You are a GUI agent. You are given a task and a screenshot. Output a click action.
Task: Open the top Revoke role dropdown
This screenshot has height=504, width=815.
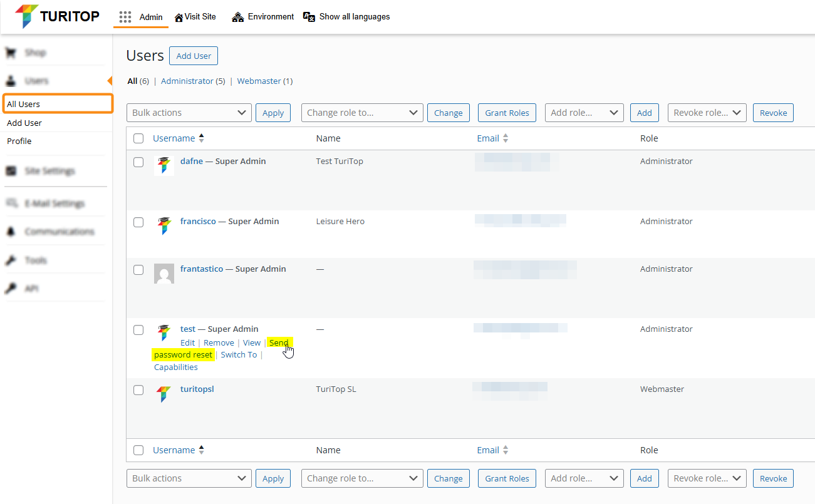[707, 113]
